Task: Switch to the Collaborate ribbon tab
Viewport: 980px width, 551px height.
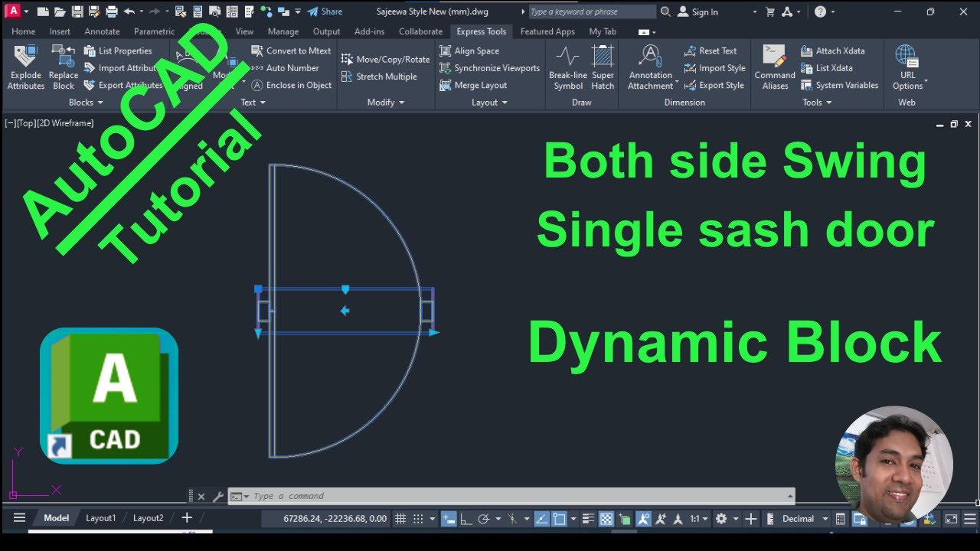Action: [420, 31]
